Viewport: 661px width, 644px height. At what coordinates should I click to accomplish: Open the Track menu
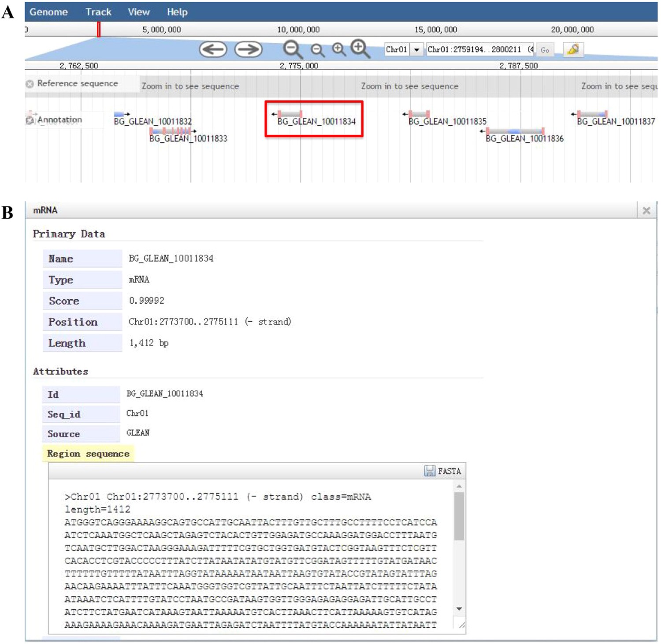tap(98, 12)
